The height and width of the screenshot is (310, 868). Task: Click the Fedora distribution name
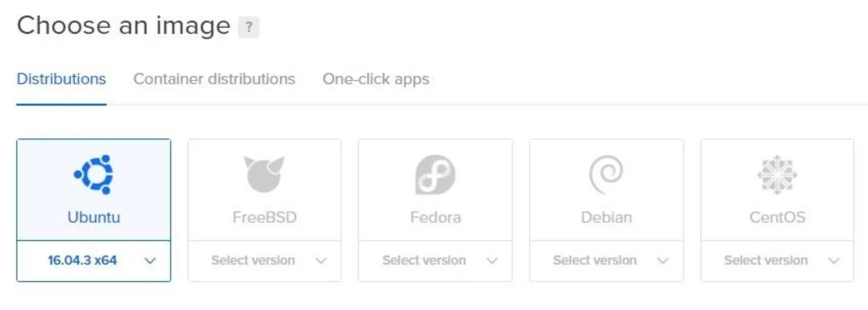click(x=435, y=217)
